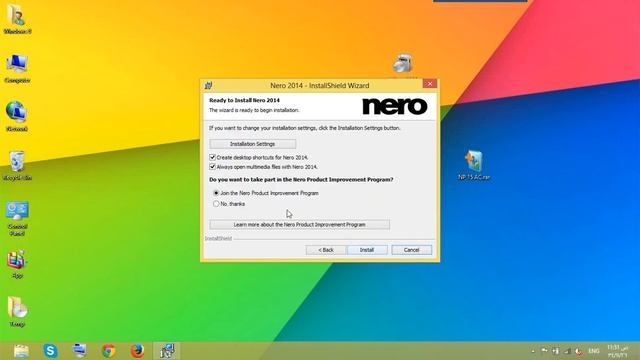
Task: Uncheck Create desktop shortcuts for Nero 2014
Action: (x=212, y=157)
